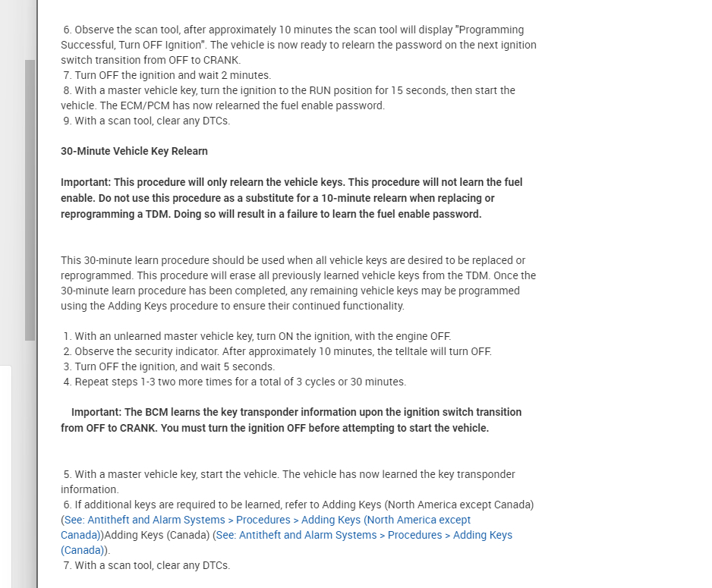
Task: Click "Turn OFF the ignition and wait 2 minutes"
Action: [172, 75]
